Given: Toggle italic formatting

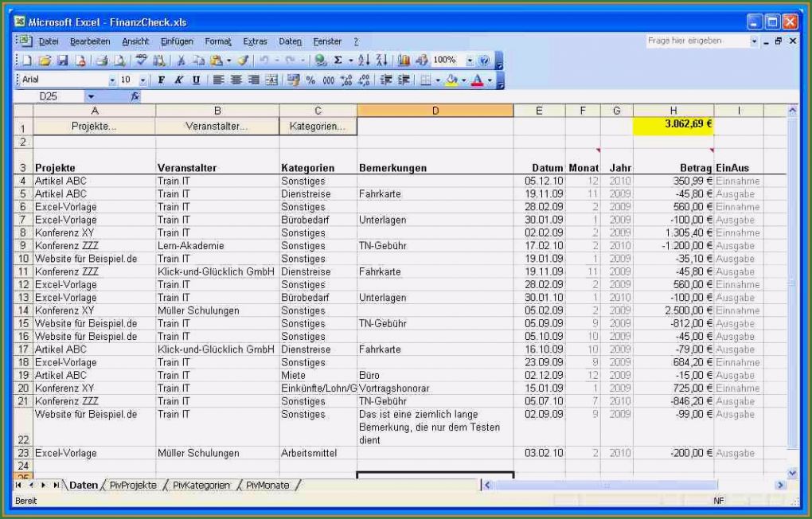Looking at the screenshot, I should [178, 80].
